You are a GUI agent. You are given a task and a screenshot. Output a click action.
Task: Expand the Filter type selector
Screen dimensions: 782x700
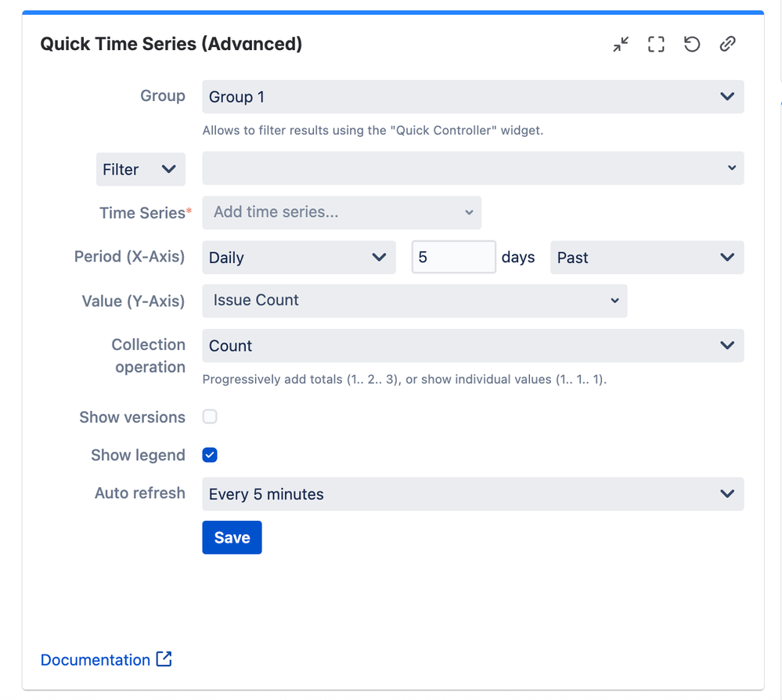click(x=140, y=169)
